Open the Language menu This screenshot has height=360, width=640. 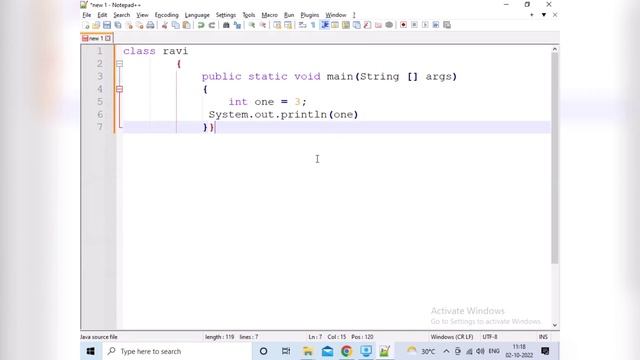[197, 15]
